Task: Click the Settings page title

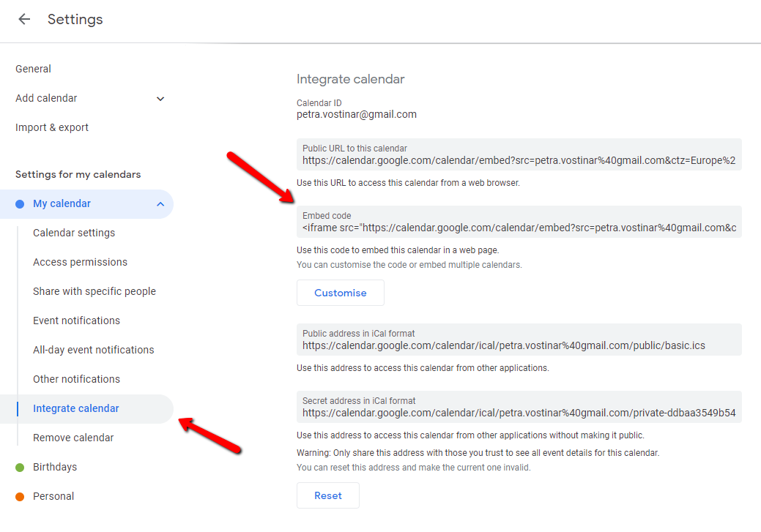Action: coord(75,20)
